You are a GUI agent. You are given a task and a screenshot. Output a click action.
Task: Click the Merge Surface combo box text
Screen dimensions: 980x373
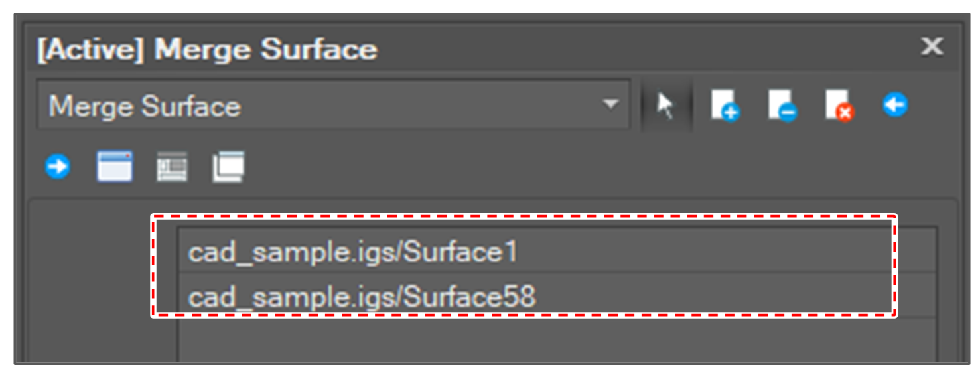click(x=145, y=106)
